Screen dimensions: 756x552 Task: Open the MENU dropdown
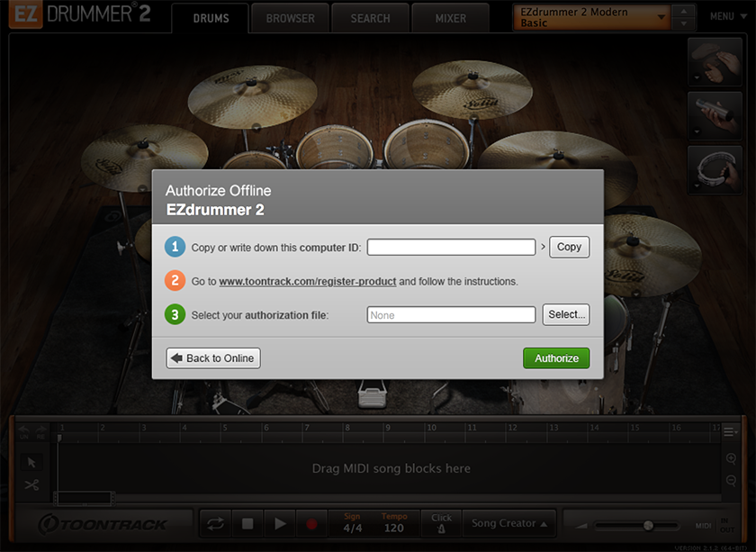tap(728, 16)
